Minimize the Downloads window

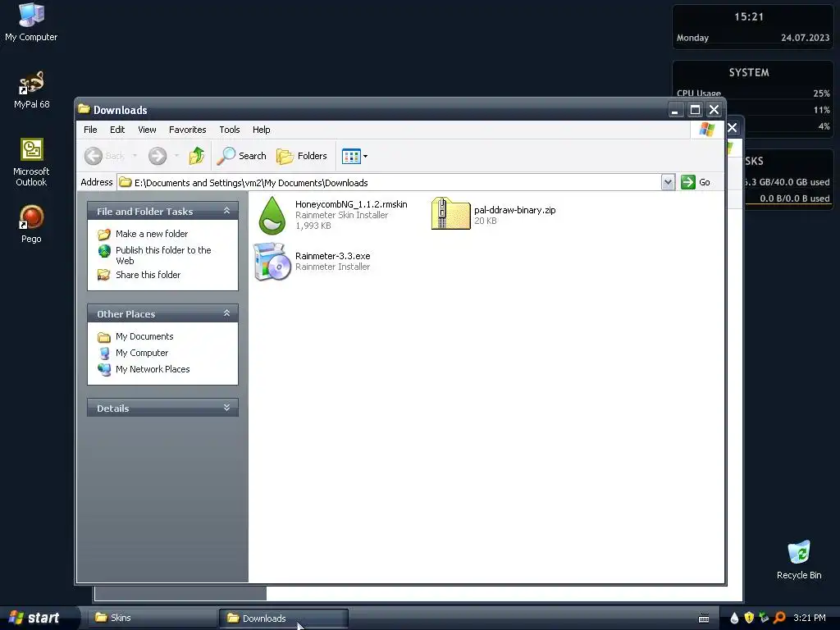point(676,110)
